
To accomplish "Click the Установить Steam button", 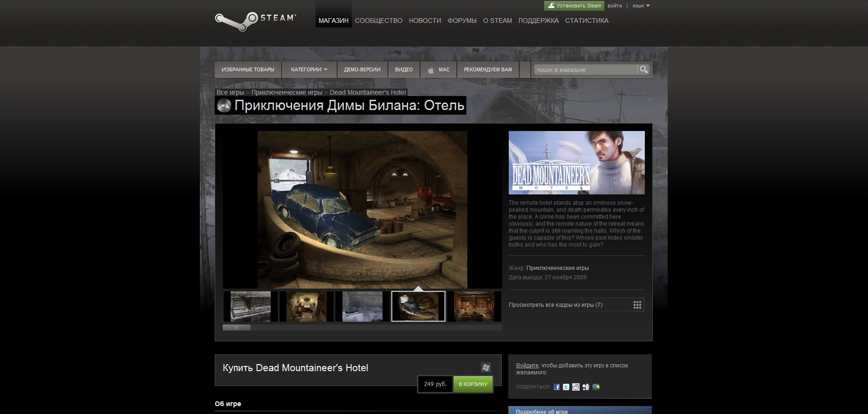I will pyautogui.click(x=574, y=6).
